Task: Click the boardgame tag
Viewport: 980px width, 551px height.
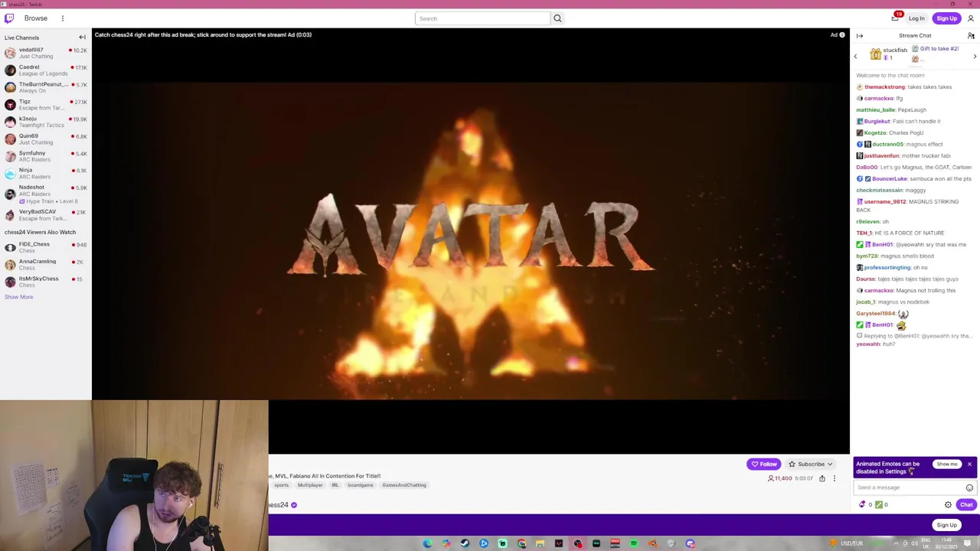Action: pos(360,485)
